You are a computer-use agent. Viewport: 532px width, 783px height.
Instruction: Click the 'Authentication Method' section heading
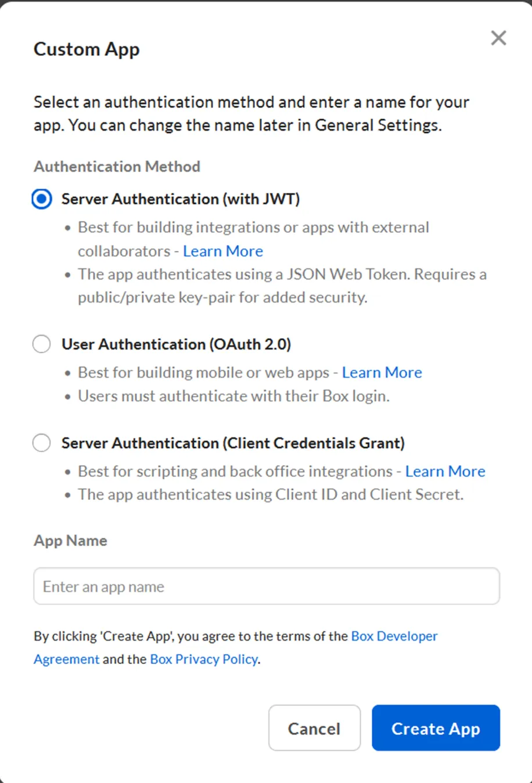click(117, 167)
